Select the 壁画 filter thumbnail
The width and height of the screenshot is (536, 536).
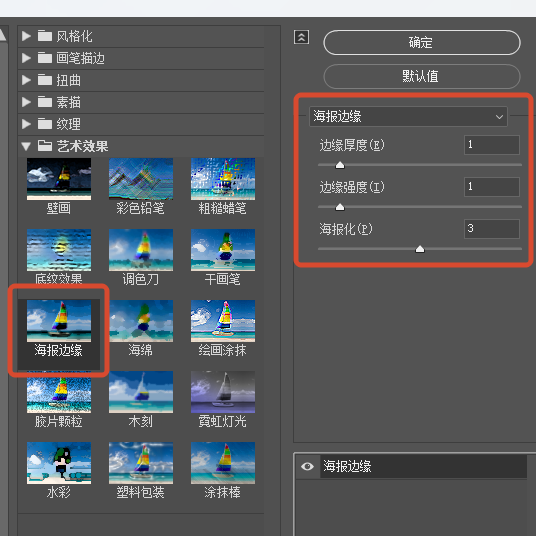(x=59, y=179)
